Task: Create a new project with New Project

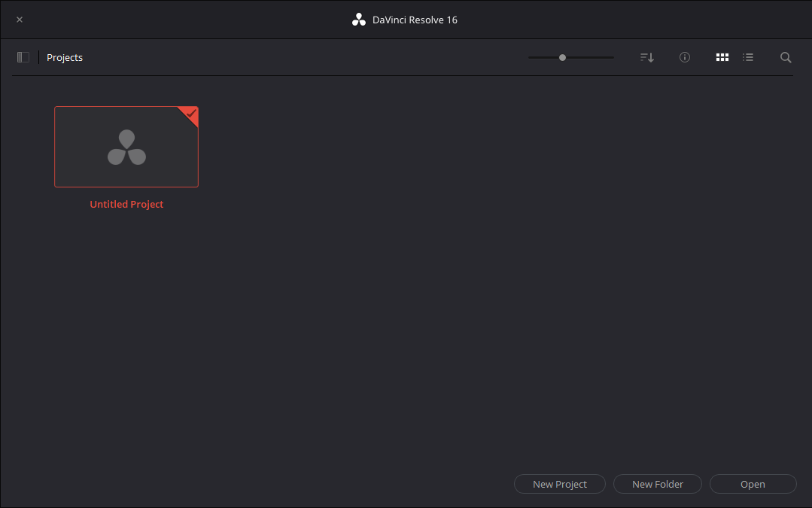Action: point(559,484)
